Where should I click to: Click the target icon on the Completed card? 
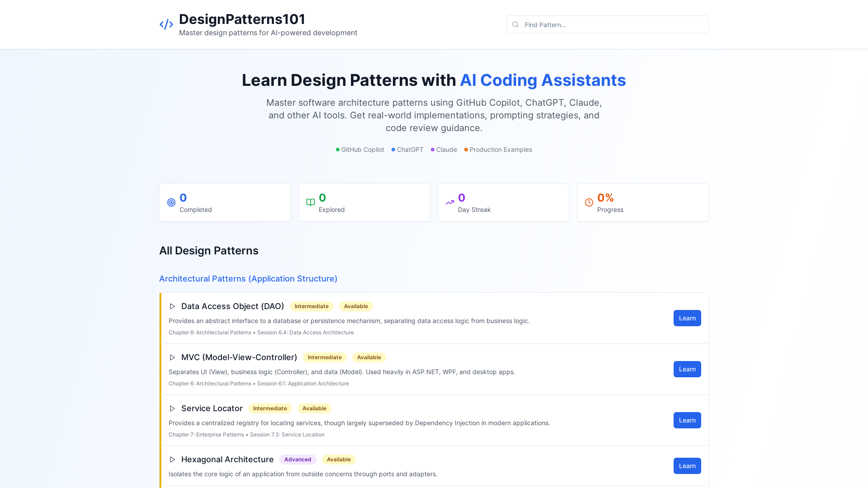[171, 202]
